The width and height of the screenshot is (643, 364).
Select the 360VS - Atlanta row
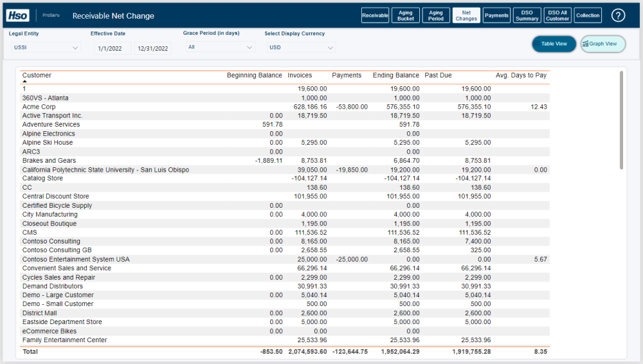point(285,98)
